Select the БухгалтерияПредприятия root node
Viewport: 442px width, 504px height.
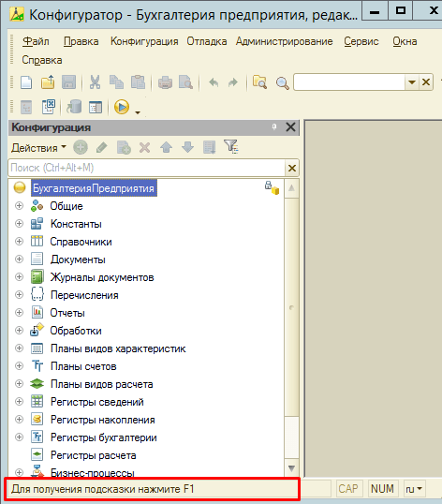[94, 188]
